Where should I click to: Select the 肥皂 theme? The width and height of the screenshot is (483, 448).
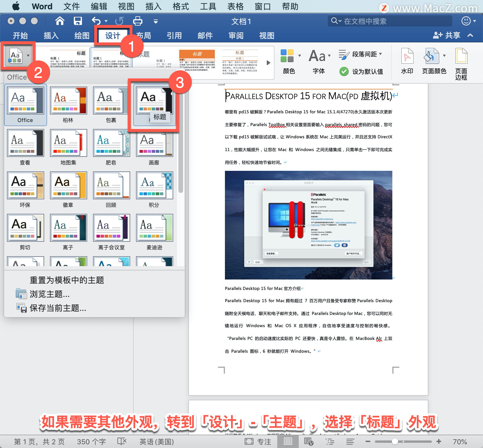coord(111,147)
